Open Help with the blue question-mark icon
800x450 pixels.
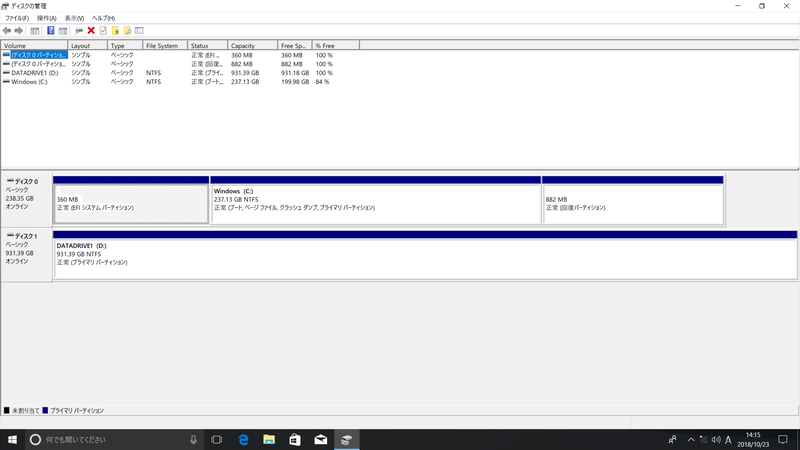click(x=51, y=31)
